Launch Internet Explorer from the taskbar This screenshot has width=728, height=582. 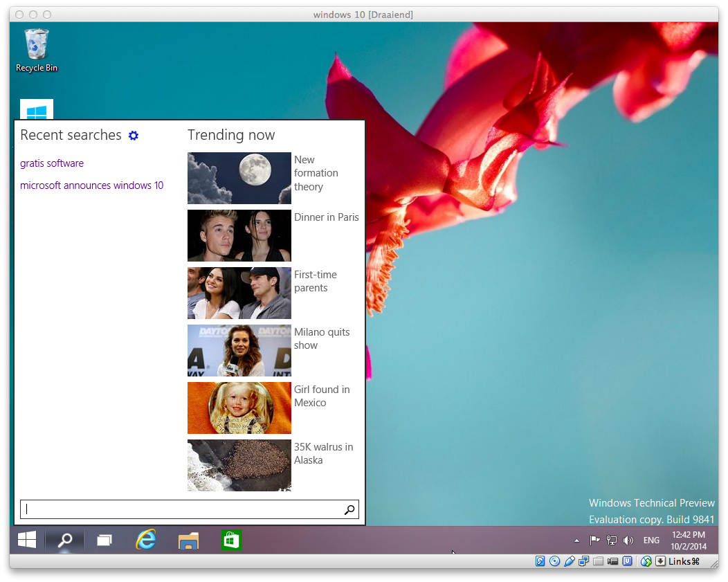click(x=146, y=540)
